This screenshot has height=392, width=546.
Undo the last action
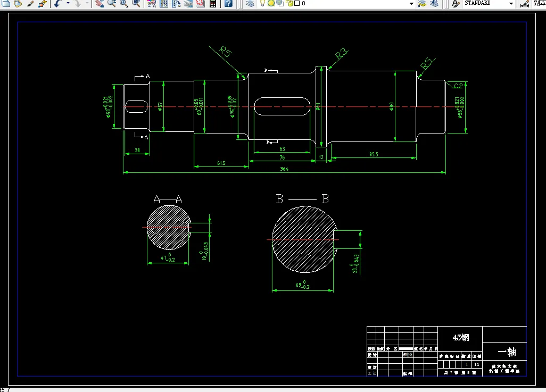pyautogui.click(x=58, y=4)
